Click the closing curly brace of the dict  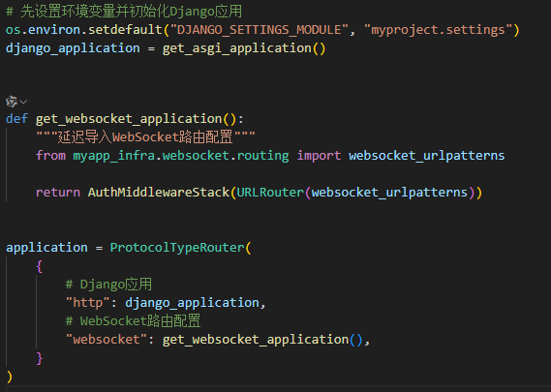pos(39,358)
